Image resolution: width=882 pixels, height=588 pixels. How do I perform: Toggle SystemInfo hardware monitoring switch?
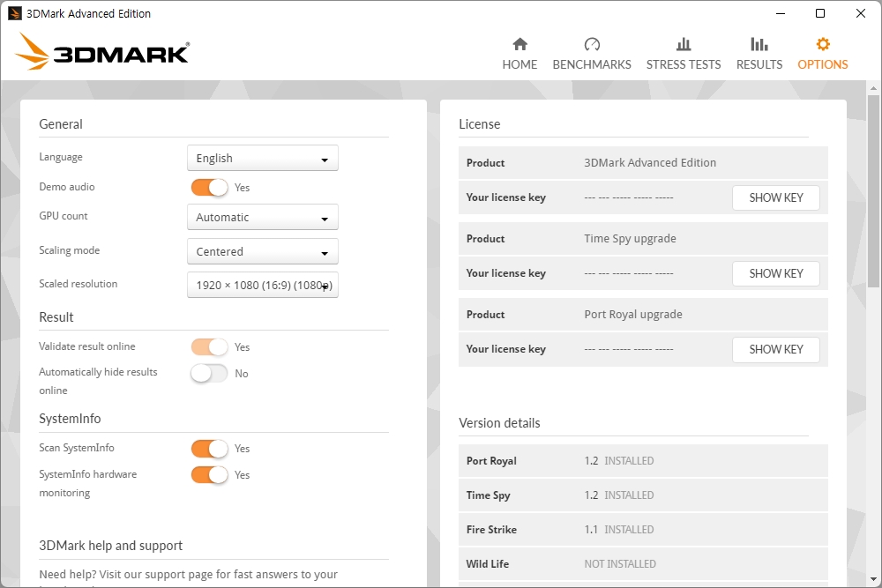coord(209,474)
